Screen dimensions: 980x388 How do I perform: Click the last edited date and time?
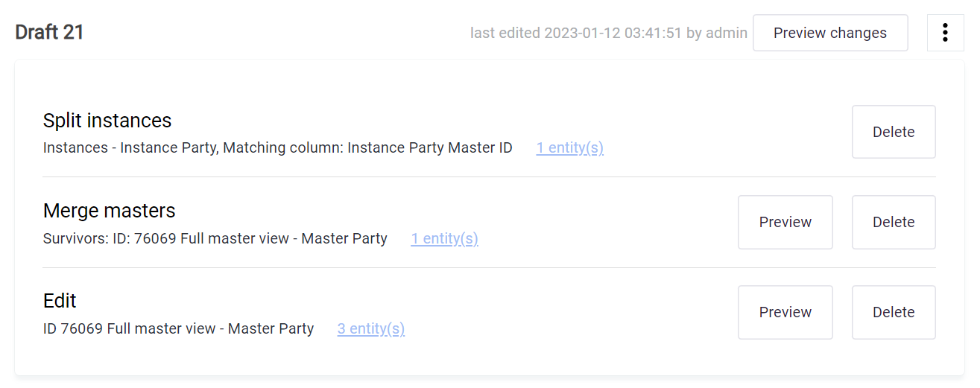(x=612, y=33)
